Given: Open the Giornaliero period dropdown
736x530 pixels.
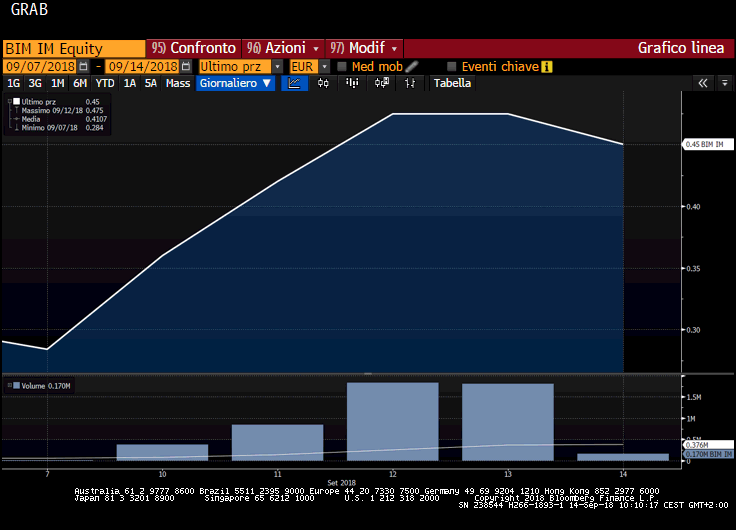Looking at the screenshot, I should [x=236, y=84].
